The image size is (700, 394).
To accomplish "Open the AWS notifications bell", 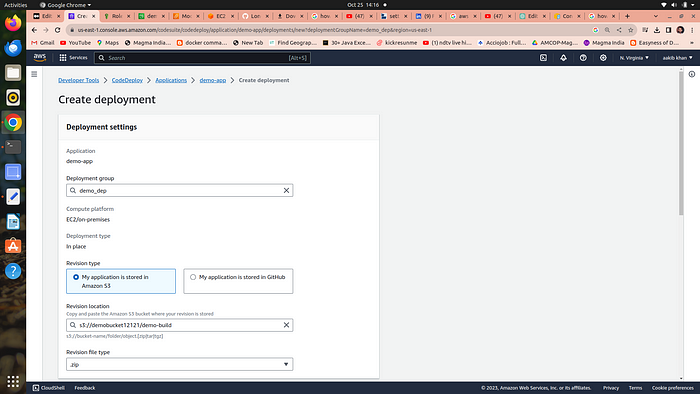I will [563, 58].
